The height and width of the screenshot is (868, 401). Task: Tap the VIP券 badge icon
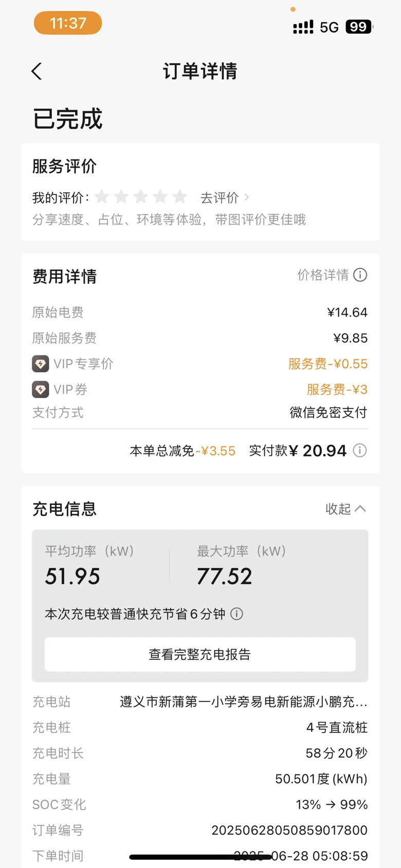click(41, 389)
